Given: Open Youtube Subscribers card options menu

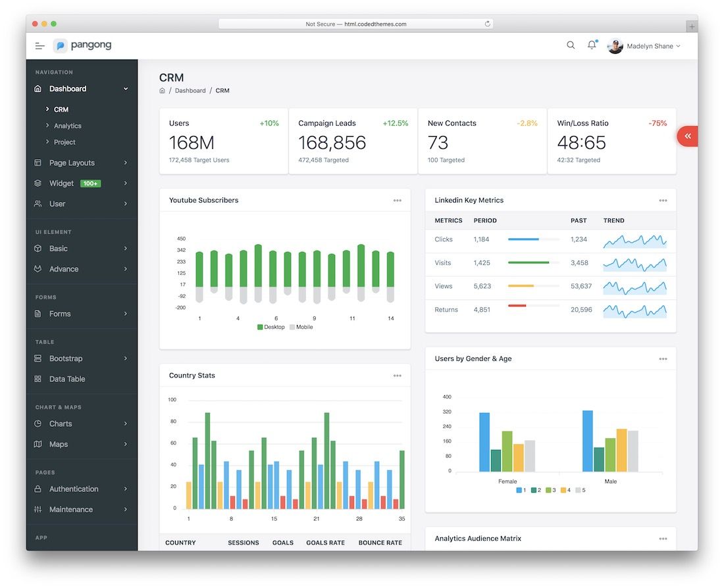Looking at the screenshot, I should [397, 201].
